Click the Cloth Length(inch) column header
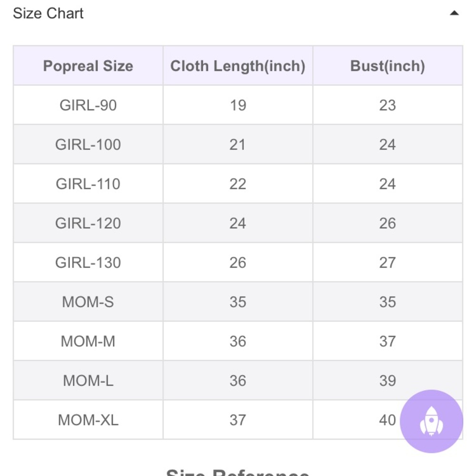 coord(238,66)
